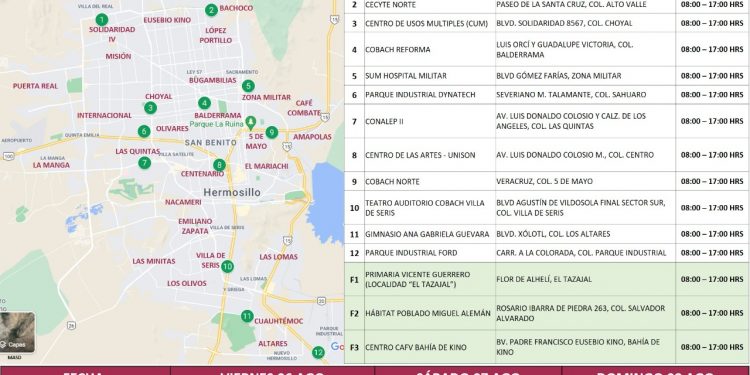Select CENTRO CAFV BAHÍA DE KINO cell

click(x=430, y=347)
